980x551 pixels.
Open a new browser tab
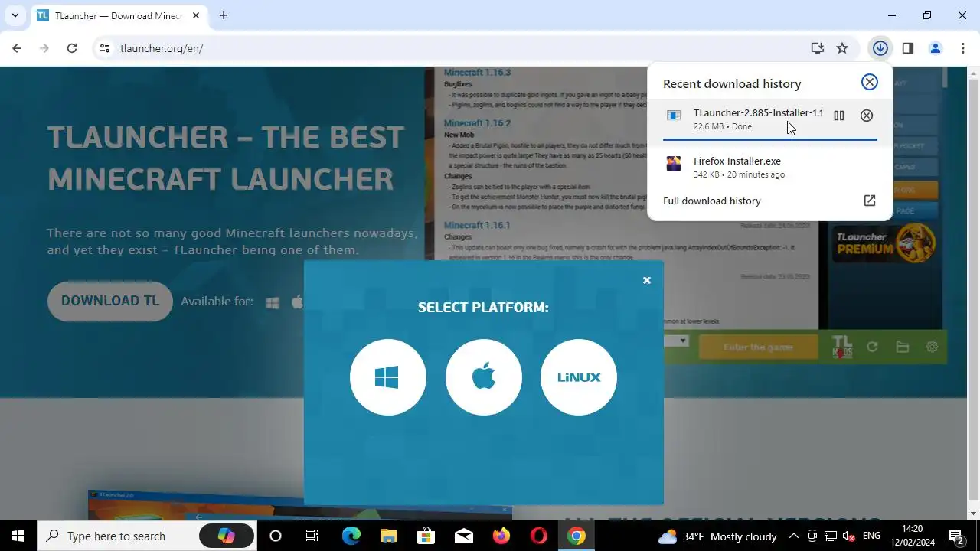[224, 15]
